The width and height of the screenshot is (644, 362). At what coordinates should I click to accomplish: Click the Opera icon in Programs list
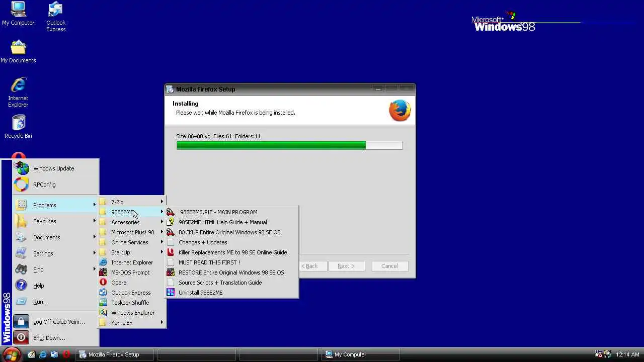(103, 283)
